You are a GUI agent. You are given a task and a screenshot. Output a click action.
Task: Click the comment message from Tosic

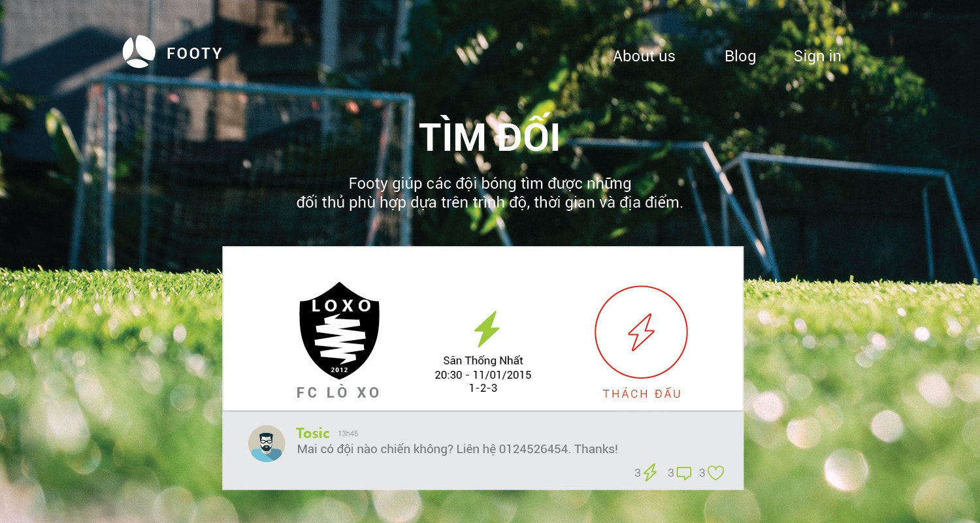point(457,449)
